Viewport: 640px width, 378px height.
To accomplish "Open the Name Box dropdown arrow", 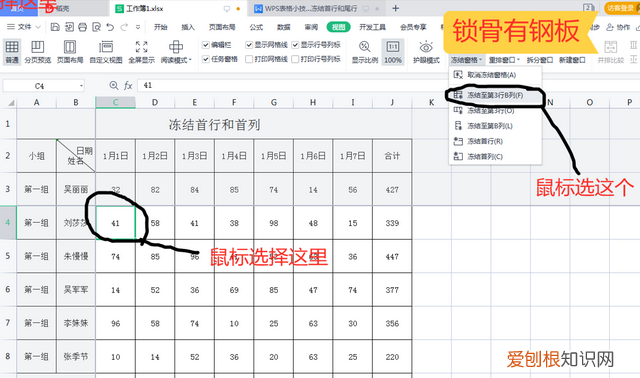I will (81, 86).
